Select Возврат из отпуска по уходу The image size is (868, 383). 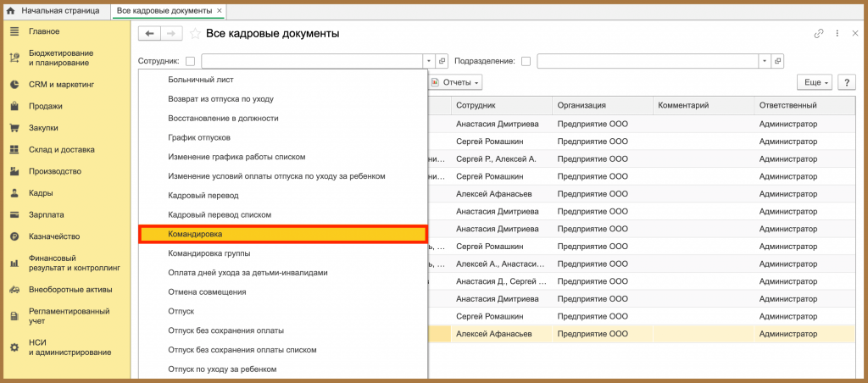click(283, 99)
